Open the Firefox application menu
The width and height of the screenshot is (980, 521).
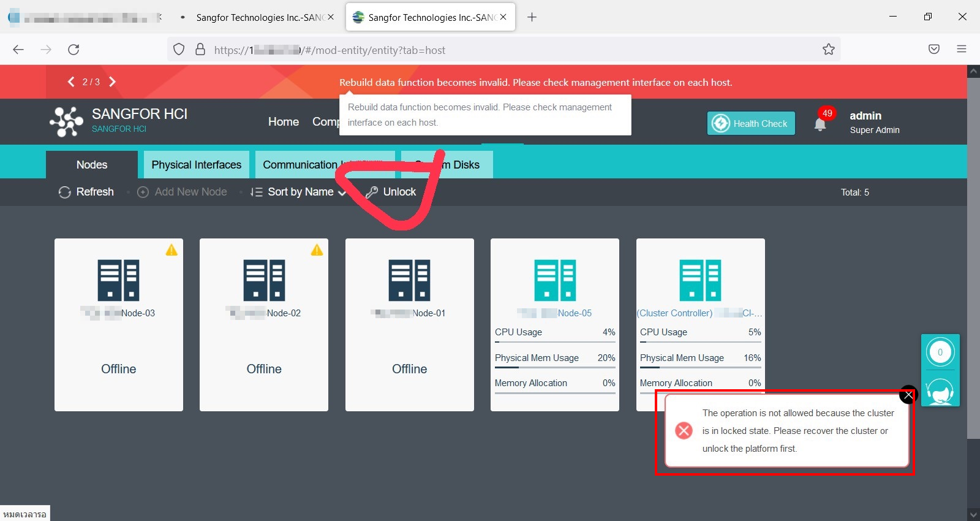point(962,50)
